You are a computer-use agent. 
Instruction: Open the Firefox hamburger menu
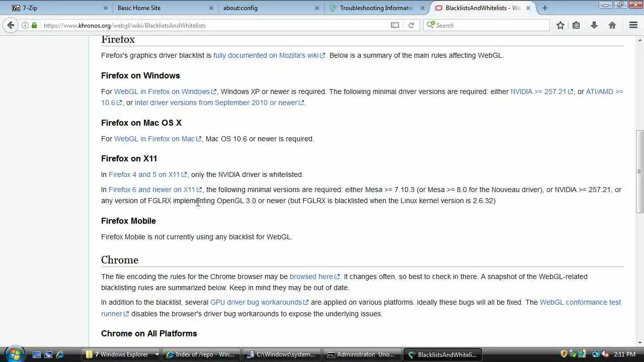click(x=633, y=25)
